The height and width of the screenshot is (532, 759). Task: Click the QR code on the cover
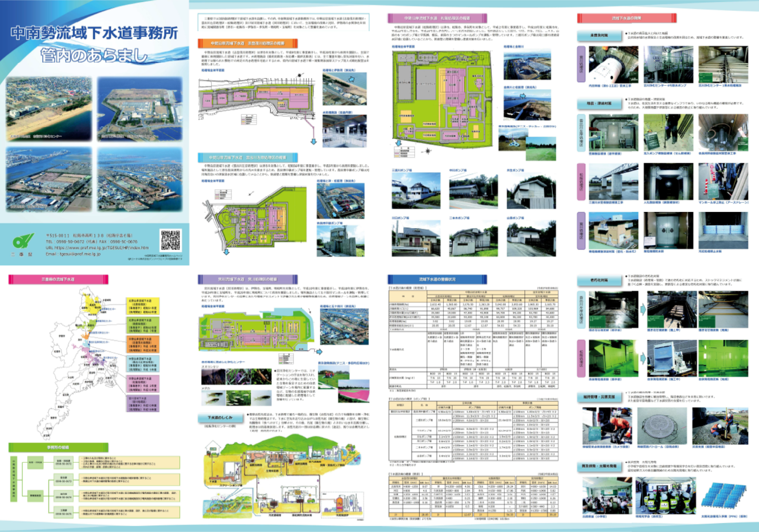point(170,240)
